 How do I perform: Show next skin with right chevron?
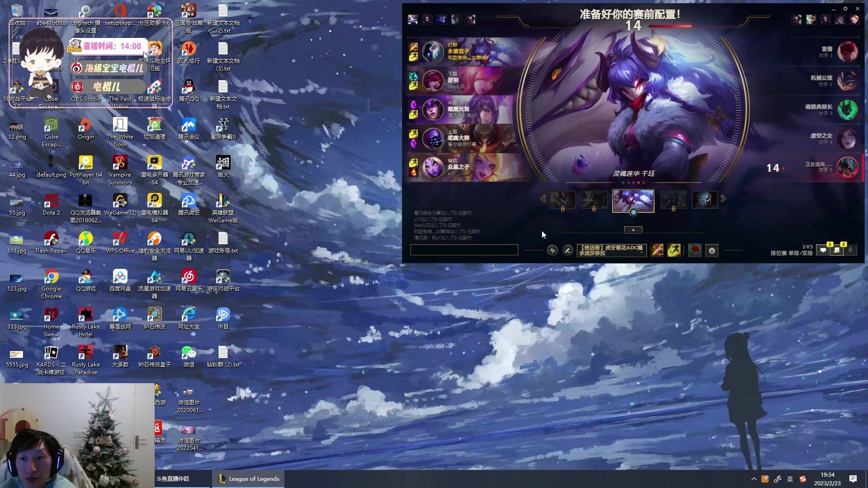723,199
